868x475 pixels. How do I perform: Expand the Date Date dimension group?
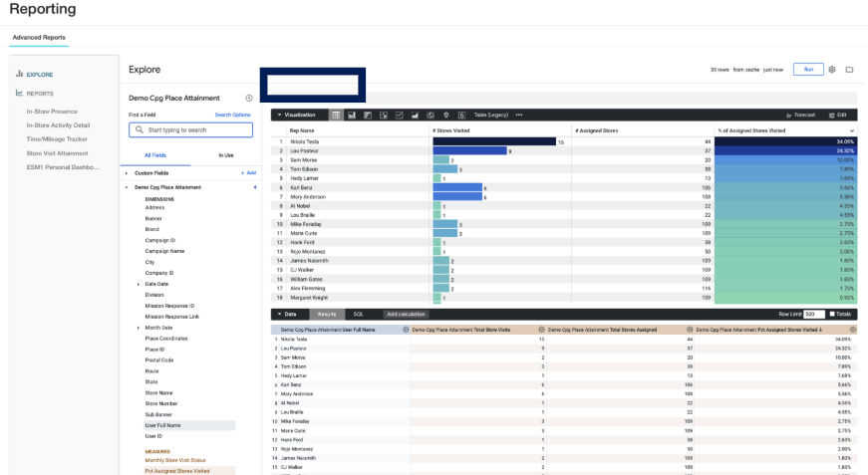click(139, 284)
